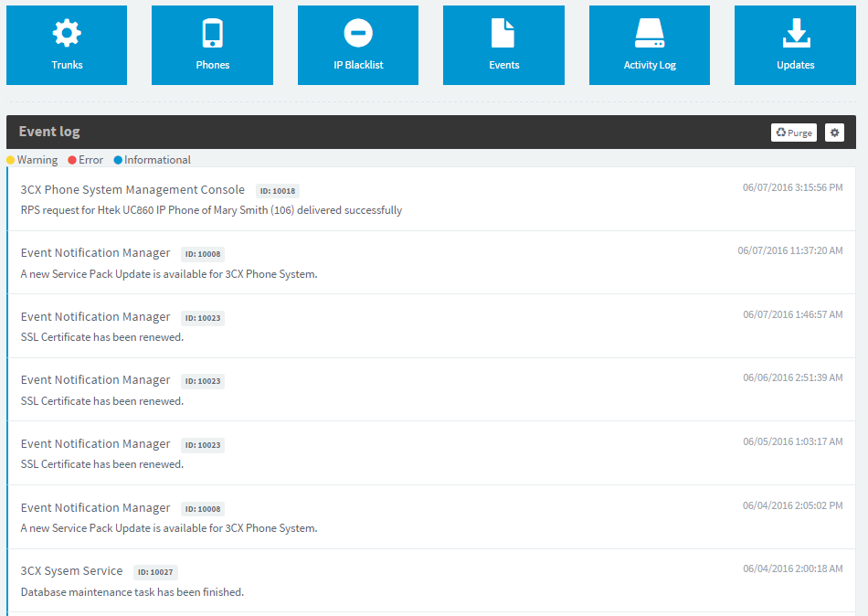Click Service Pack Update message from 06/07/2016
This screenshot has width=868, height=616.
[169, 273]
